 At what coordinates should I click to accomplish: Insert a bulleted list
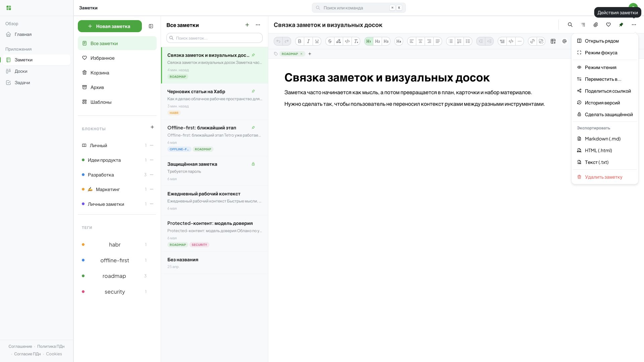click(x=450, y=41)
